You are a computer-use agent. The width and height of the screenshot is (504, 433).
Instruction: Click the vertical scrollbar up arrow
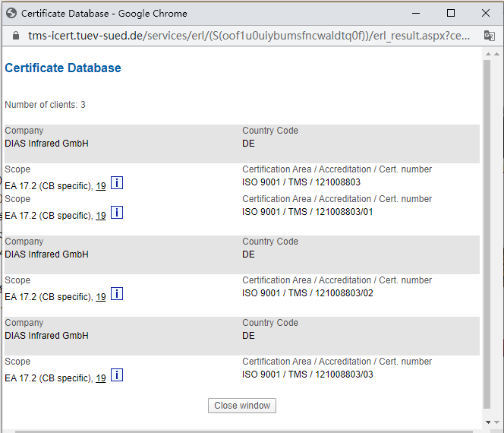(487, 54)
